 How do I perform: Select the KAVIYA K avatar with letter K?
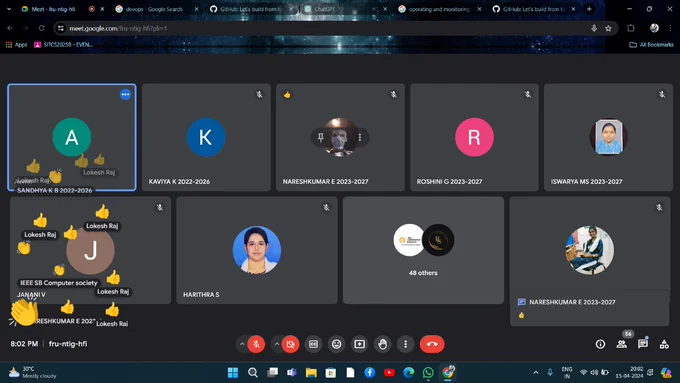coord(206,137)
